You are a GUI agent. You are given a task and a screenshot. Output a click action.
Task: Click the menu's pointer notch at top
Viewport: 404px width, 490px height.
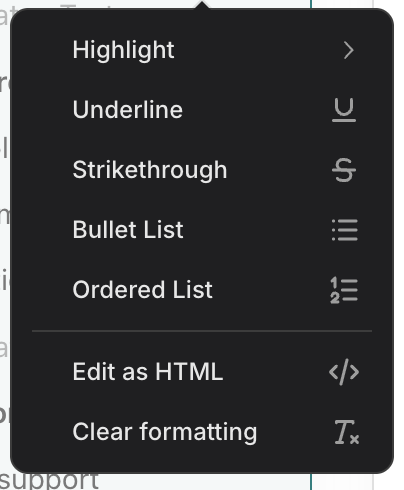click(202, 5)
